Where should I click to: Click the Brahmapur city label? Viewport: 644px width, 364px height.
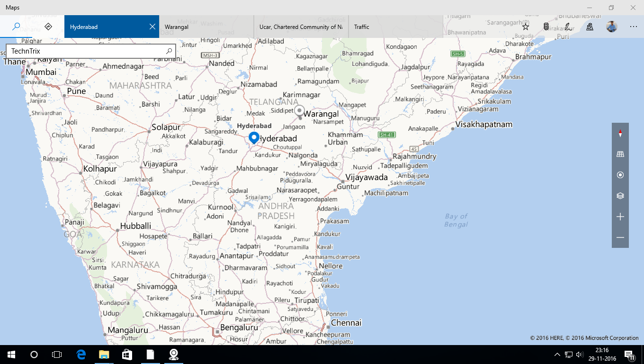coord(533,57)
